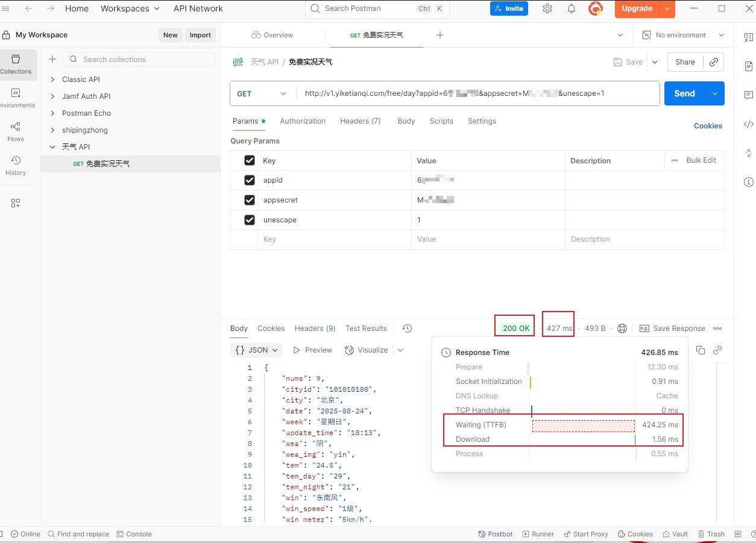Click the copy link icon beside Share
This screenshot has width=756, height=543.
point(714,62)
